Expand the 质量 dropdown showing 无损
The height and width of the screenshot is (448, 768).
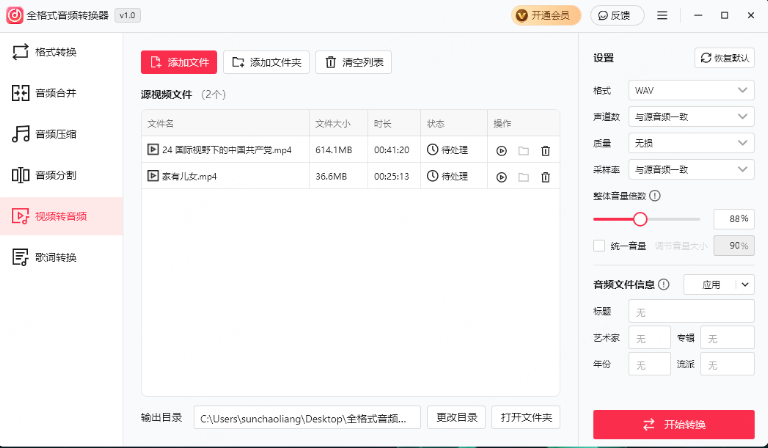coord(691,143)
